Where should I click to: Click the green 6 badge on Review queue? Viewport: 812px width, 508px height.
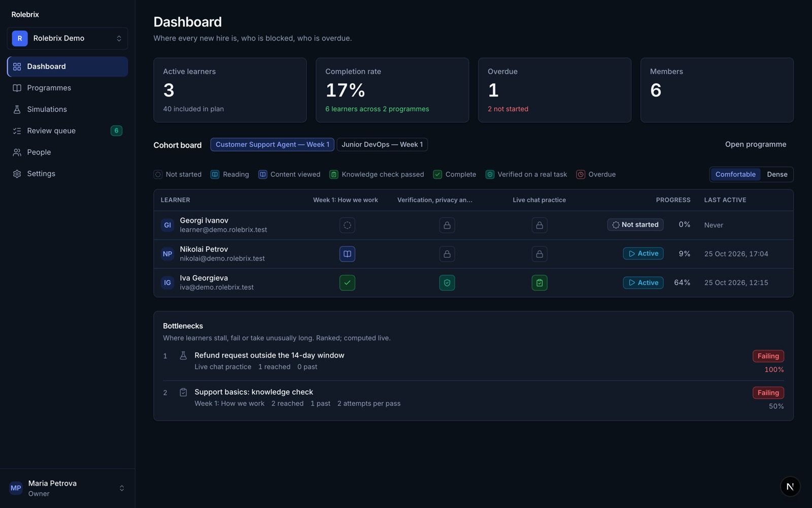pyautogui.click(x=116, y=131)
